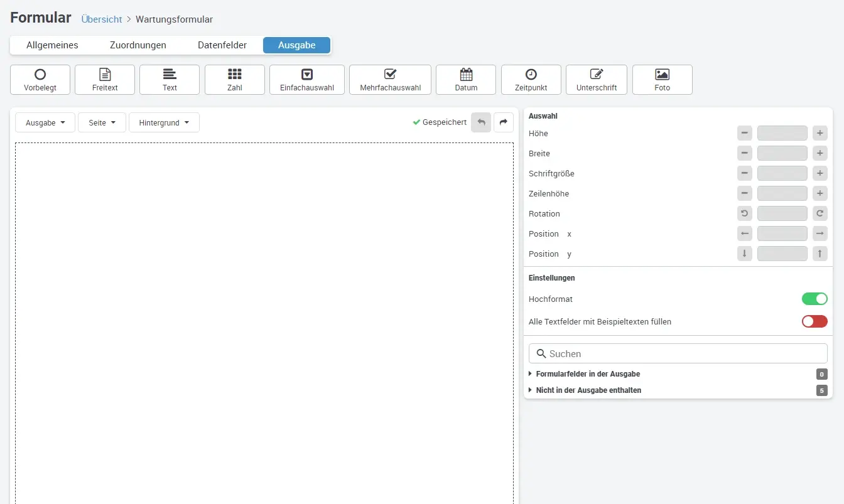Add a Vorbelegt field element
The height and width of the screenshot is (504, 844).
tap(40, 80)
